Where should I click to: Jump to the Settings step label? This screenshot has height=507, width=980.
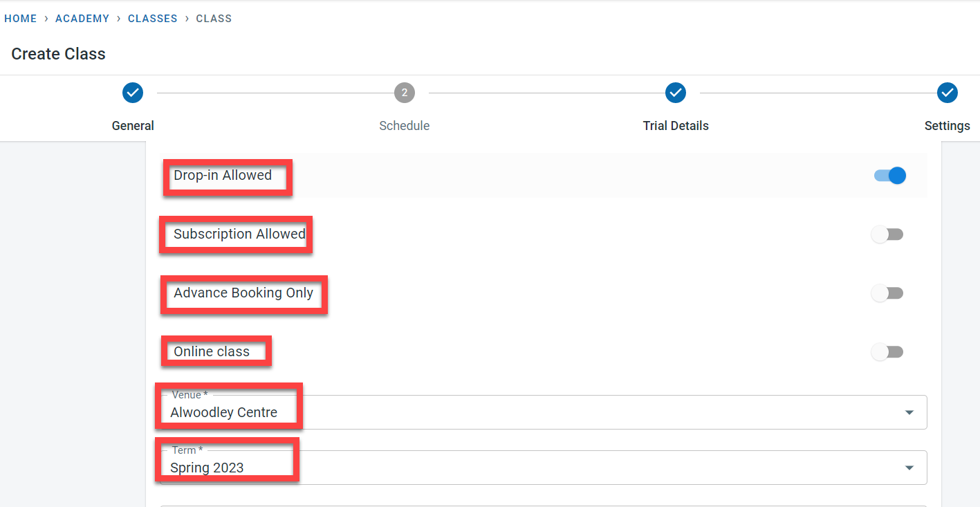pos(947,126)
